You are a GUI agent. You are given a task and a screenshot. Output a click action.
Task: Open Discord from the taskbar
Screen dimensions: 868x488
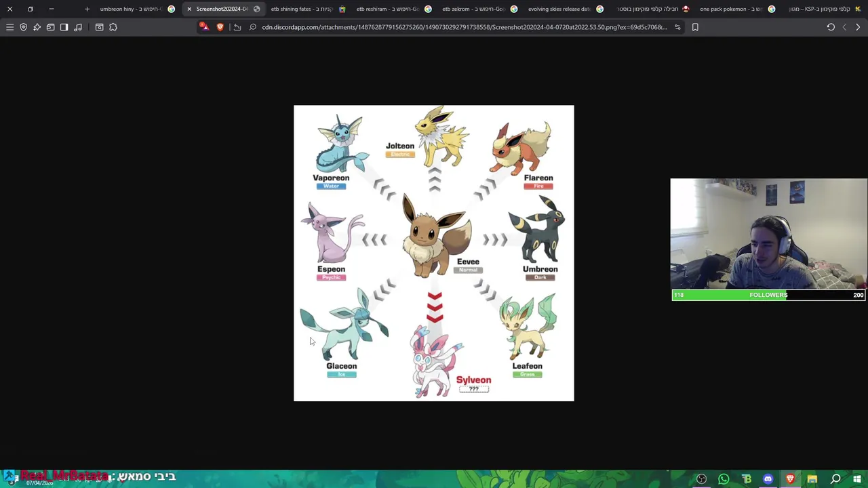pyautogui.click(x=768, y=479)
